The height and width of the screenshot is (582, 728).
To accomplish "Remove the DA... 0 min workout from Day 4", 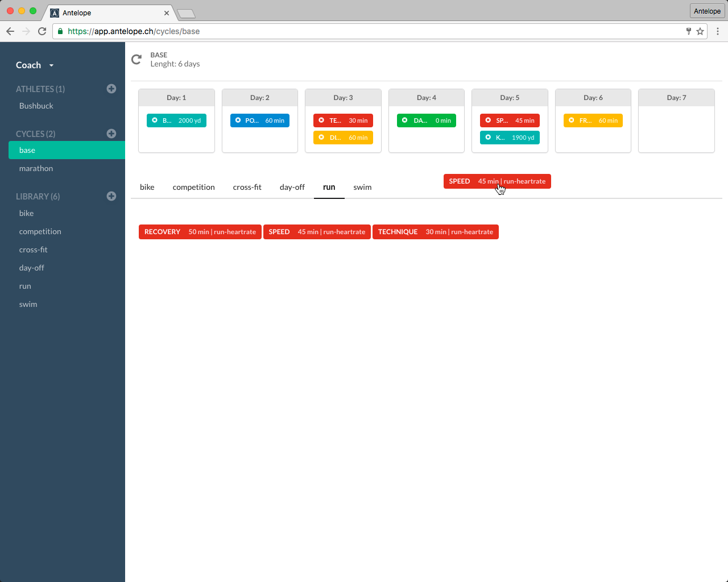I will tap(405, 120).
